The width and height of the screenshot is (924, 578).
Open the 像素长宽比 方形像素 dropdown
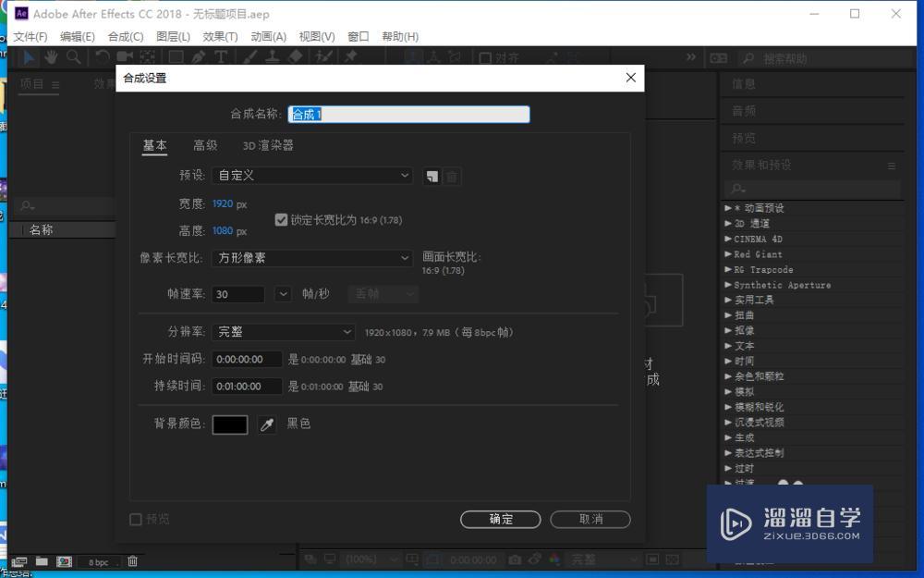[311, 258]
